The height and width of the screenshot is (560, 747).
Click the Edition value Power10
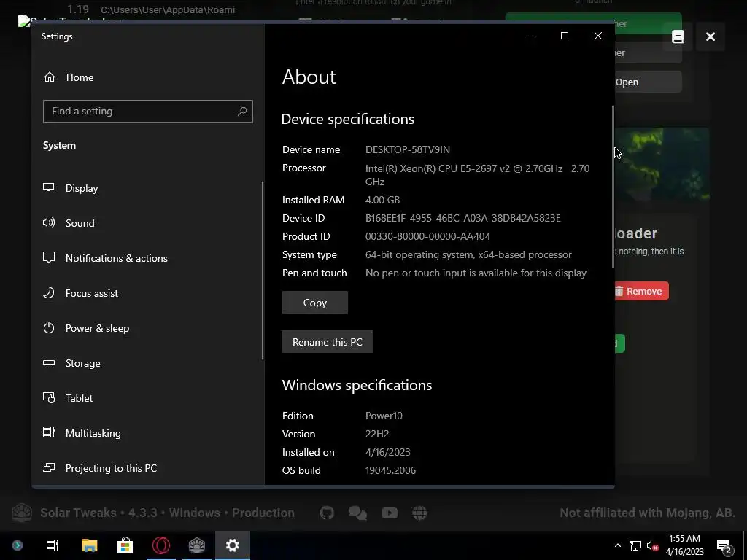[x=384, y=416]
